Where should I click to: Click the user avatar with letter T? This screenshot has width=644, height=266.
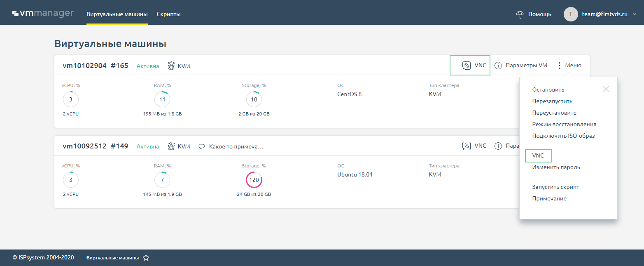coord(570,14)
